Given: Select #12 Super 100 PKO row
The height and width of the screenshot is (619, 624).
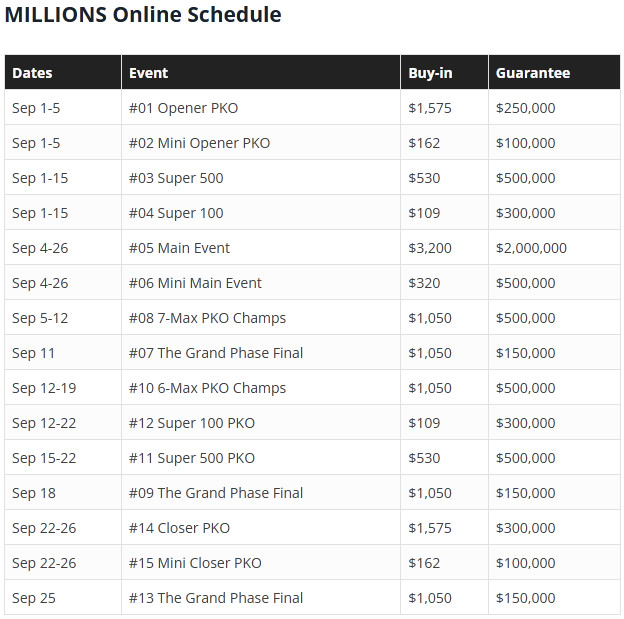Looking at the screenshot, I should point(312,423).
